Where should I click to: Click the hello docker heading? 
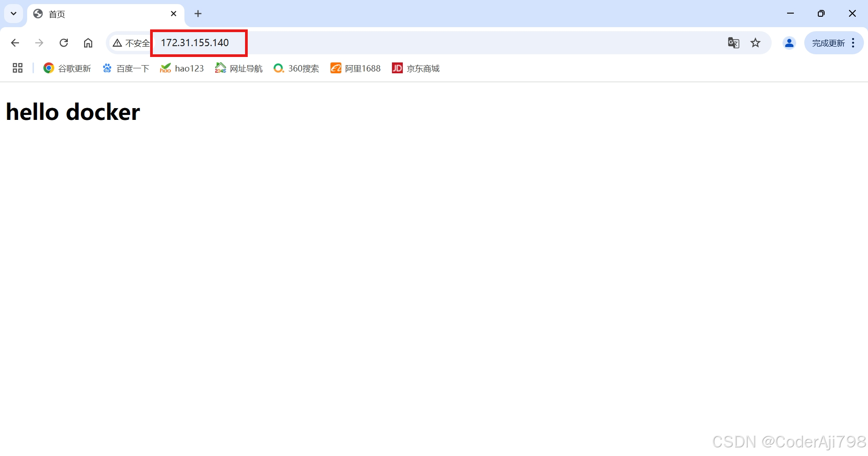coord(73,112)
